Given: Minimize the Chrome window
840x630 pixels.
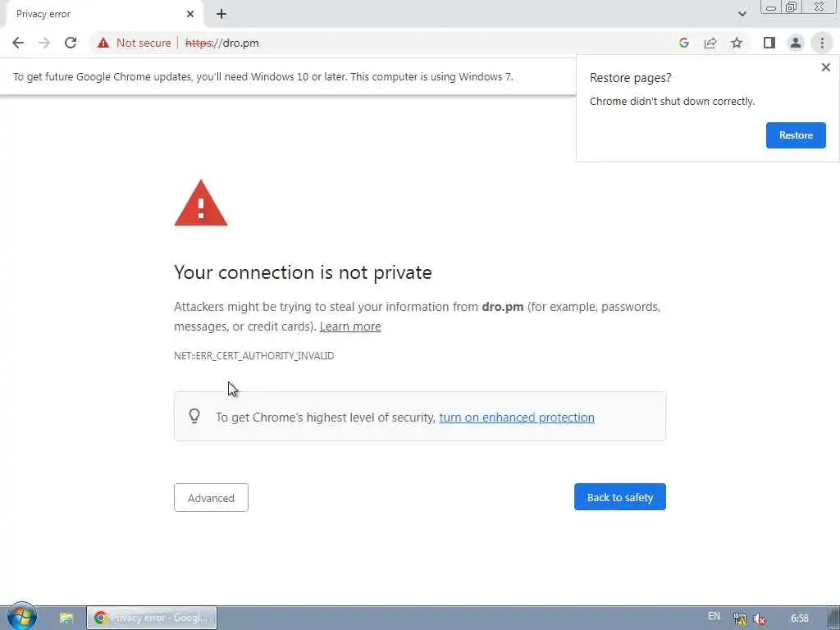Looking at the screenshot, I should (x=771, y=7).
